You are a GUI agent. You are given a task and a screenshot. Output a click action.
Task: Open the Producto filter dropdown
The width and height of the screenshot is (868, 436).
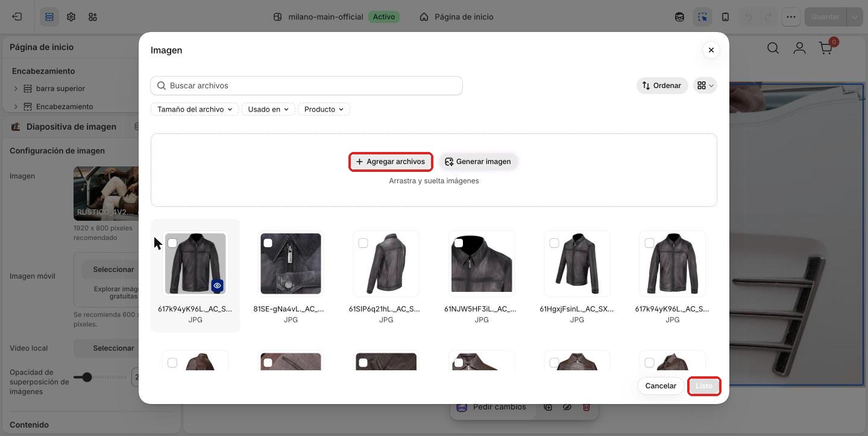[x=324, y=109]
